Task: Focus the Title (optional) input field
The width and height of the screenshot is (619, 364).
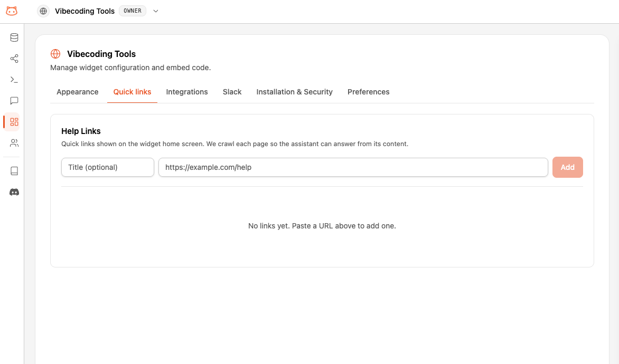Action: [108, 167]
